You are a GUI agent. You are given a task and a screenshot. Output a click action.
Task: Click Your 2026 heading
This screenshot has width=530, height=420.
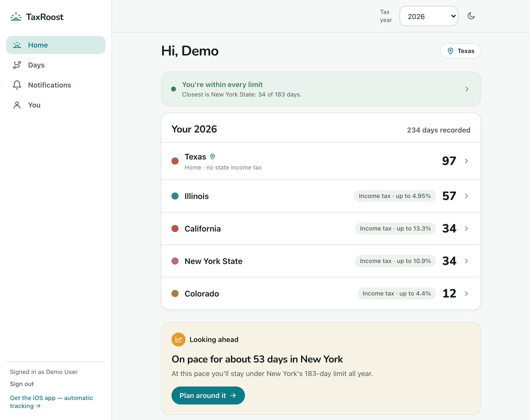194,129
